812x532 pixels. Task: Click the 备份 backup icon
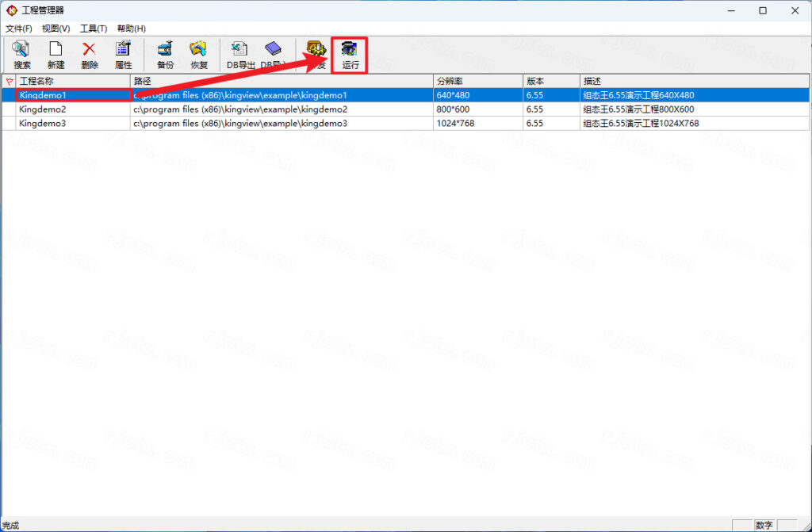point(165,55)
